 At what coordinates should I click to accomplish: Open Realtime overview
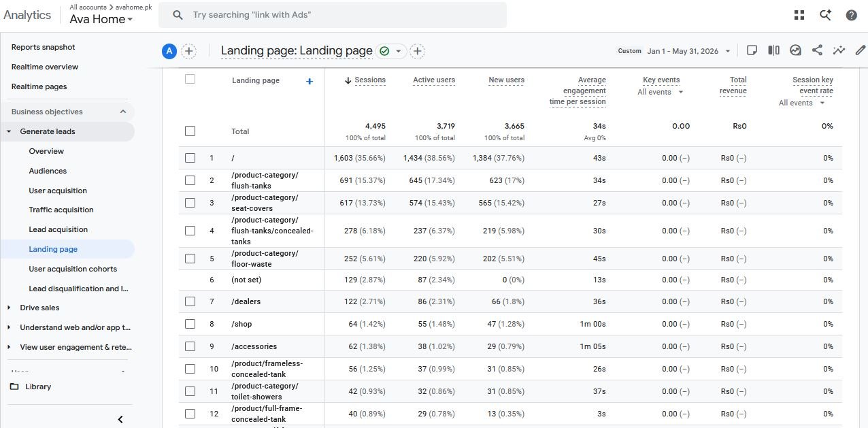coord(45,67)
